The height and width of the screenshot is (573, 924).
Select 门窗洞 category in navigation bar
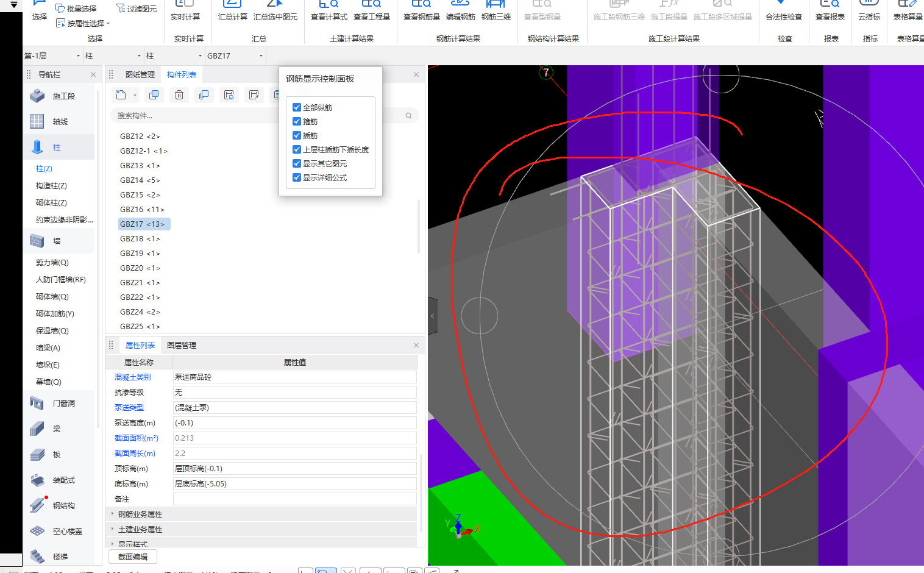pos(59,403)
